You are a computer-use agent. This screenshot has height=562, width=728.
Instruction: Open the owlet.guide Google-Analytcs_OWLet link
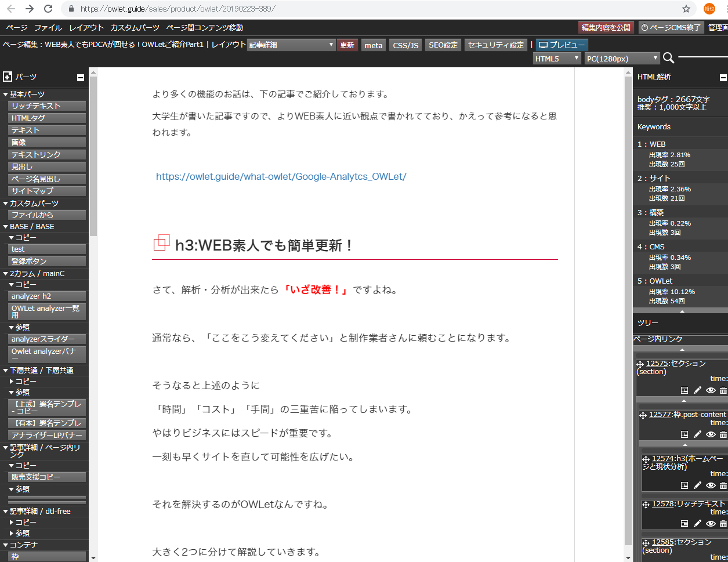pos(281,176)
